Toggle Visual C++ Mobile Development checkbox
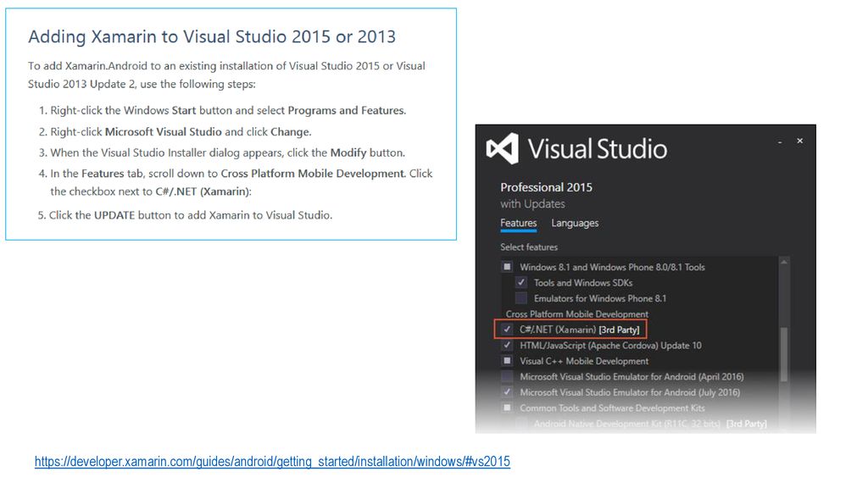The image size is (868, 488). pyautogui.click(x=507, y=361)
